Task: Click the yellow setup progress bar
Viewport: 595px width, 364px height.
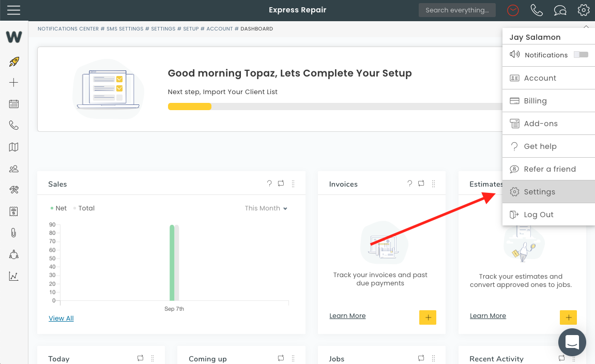Action: point(190,107)
